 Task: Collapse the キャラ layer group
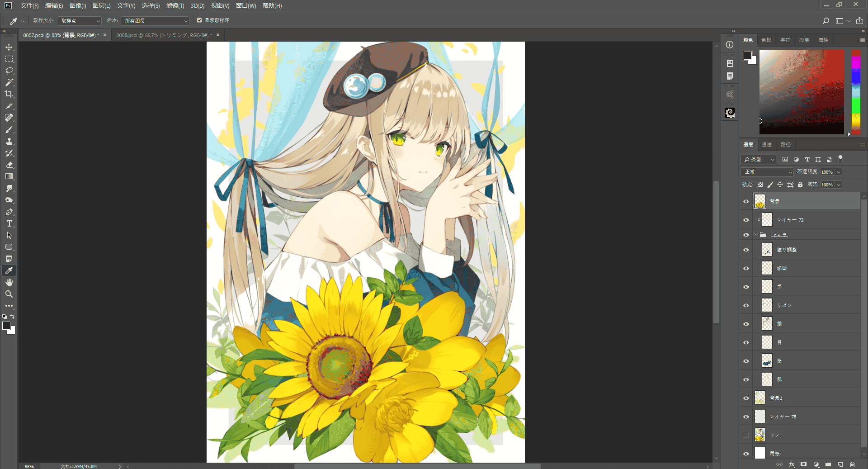tap(756, 235)
